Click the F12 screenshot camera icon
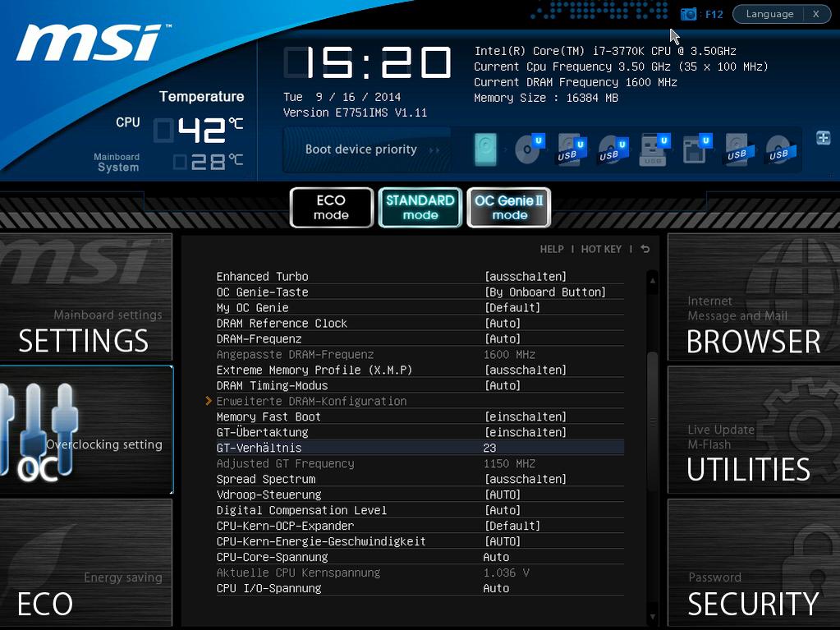The image size is (840, 630). pyautogui.click(x=688, y=14)
